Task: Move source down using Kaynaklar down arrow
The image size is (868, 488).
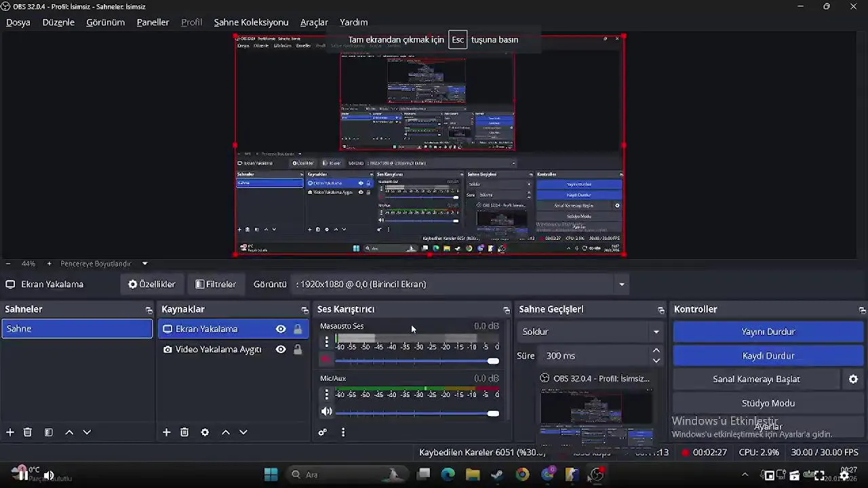Action: click(x=243, y=432)
